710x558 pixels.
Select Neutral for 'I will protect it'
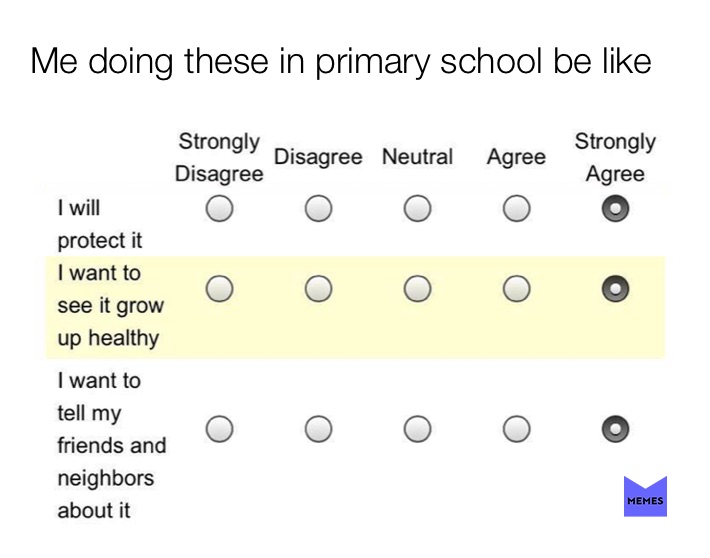417,208
